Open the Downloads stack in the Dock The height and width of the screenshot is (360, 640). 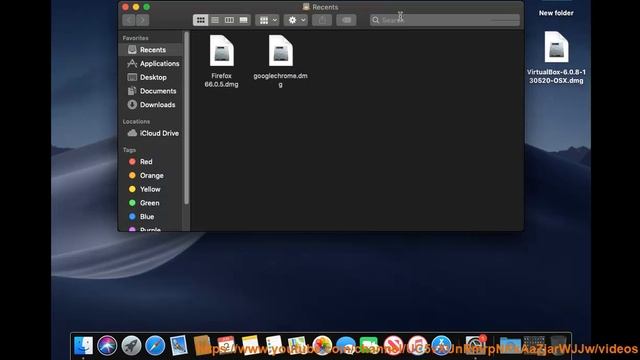pos(509,345)
